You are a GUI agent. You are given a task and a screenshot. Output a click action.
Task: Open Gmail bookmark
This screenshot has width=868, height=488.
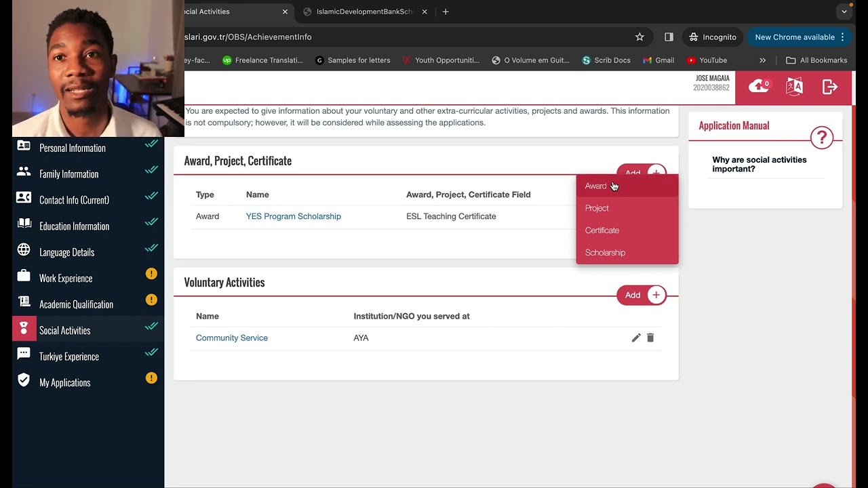click(x=657, y=60)
